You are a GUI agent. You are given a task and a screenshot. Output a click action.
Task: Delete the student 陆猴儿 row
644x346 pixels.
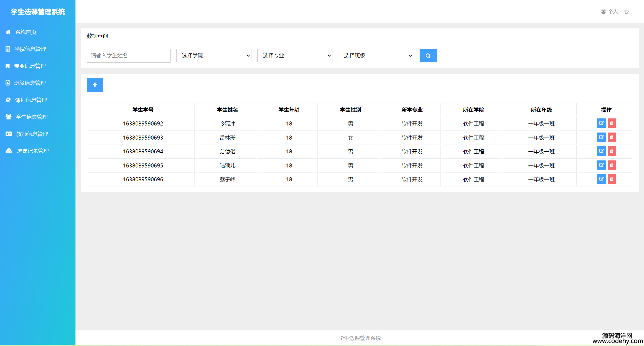tap(612, 165)
